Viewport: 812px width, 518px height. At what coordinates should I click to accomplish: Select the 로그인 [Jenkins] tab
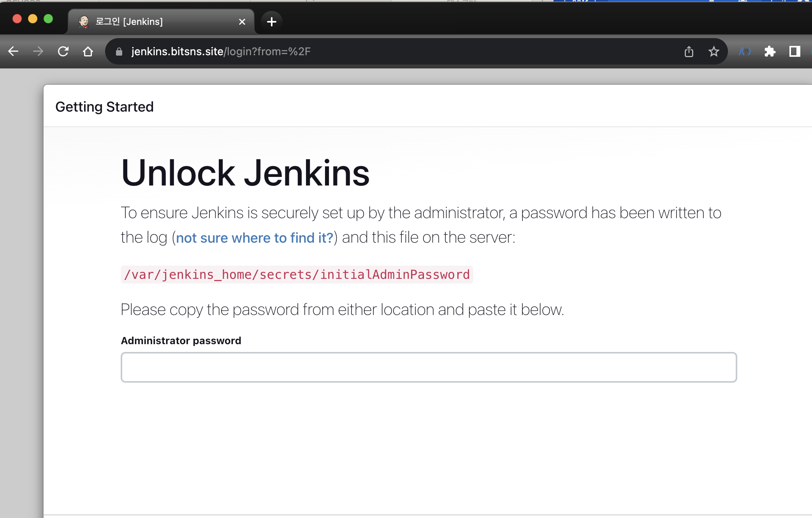[161, 22]
